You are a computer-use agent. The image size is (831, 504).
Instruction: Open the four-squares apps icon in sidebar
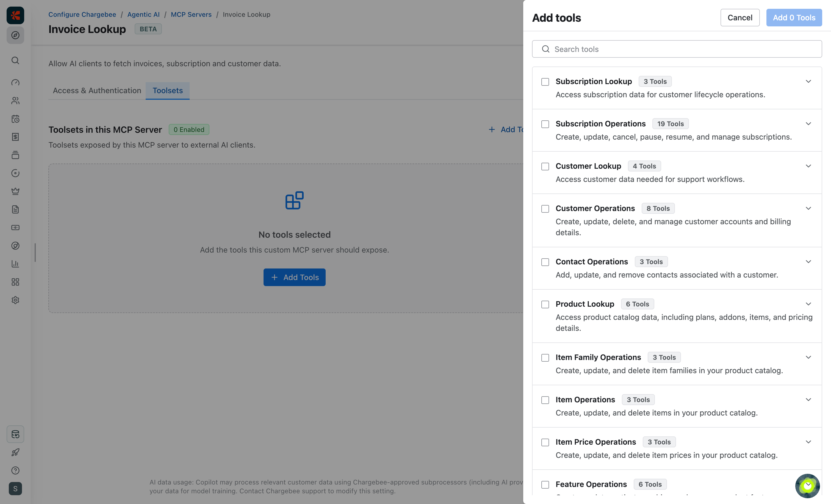(15, 282)
